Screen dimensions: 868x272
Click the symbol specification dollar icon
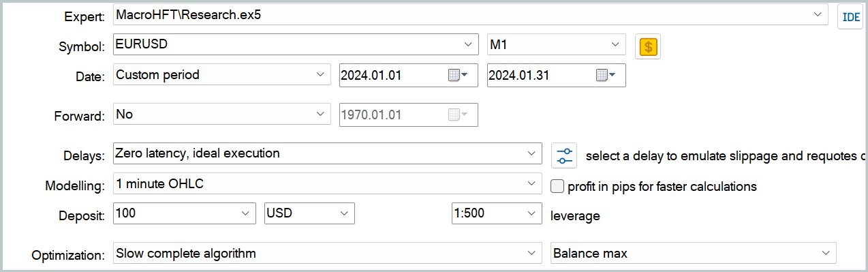[x=648, y=47]
